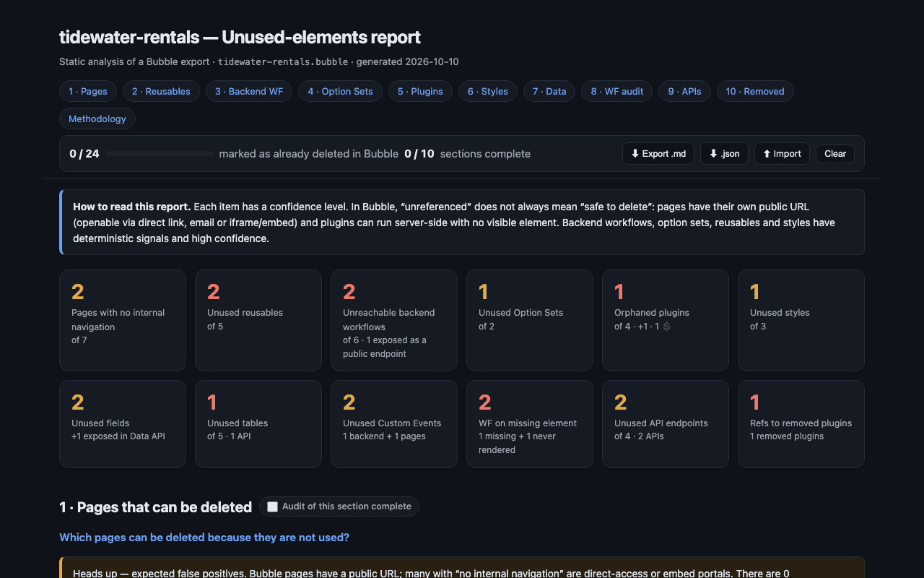Select the '5 · Plugins' nav pill
Image resolution: width=924 pixels, height=578 pixels.
click(x=420, y=91)
